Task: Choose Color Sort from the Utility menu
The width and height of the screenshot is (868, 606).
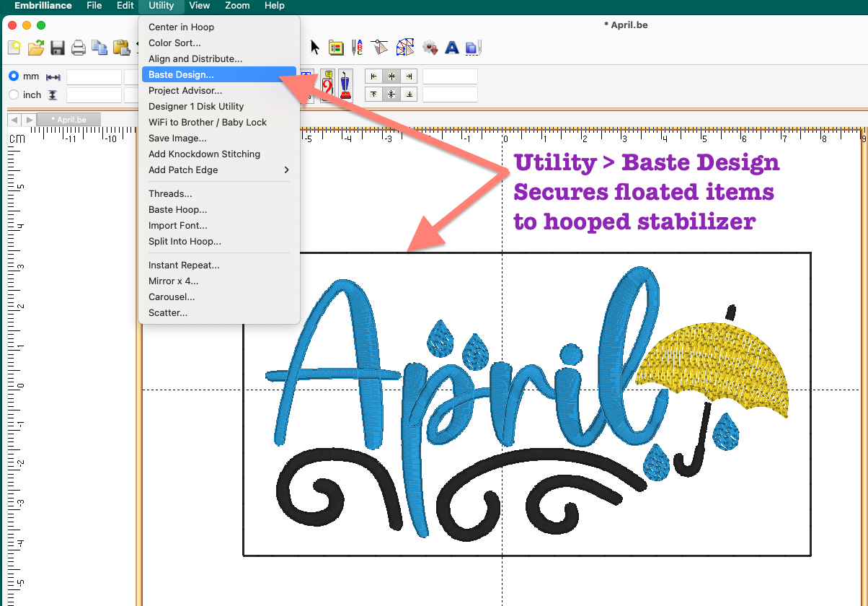Action: coord(174,43)
